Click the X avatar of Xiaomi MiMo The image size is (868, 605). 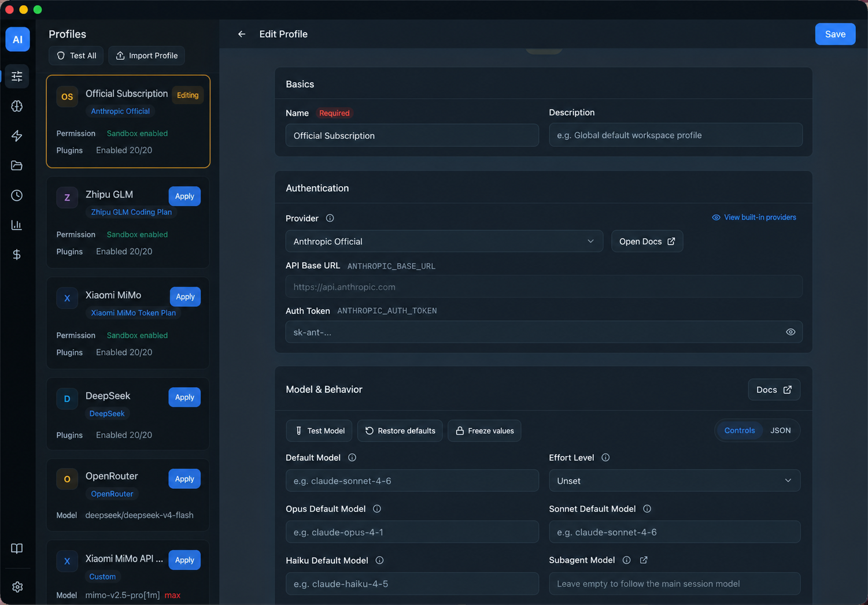click(67, 298)
